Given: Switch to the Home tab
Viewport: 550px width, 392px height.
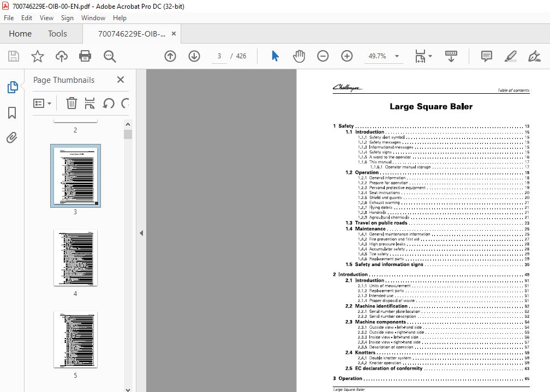Looking at the screenshot, I should pos(20,34).
